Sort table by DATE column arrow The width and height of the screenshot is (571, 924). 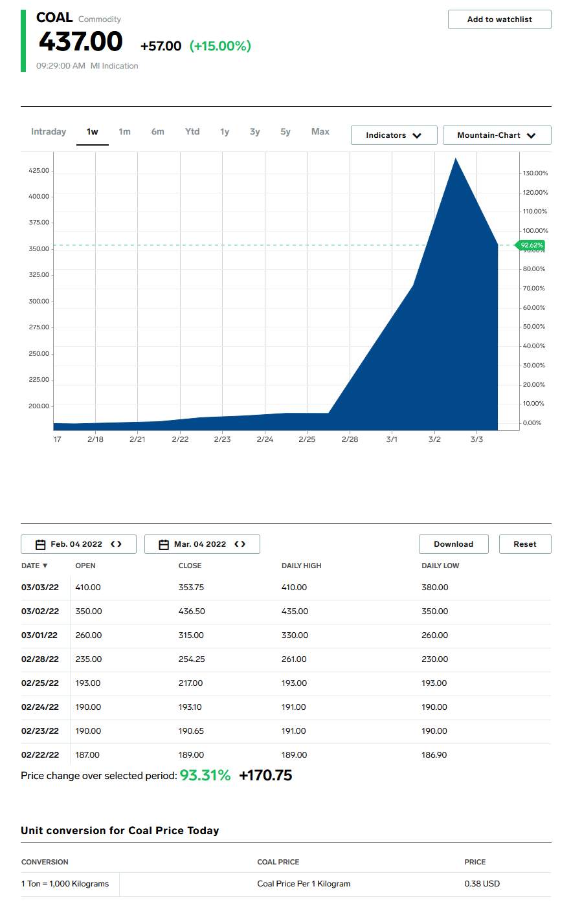click(45, 566)
